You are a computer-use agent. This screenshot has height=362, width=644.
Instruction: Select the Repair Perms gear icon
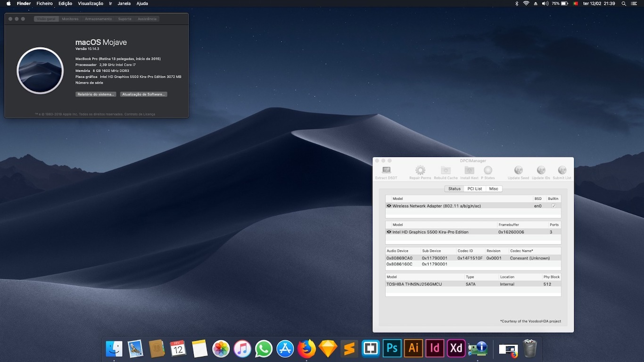420,170
